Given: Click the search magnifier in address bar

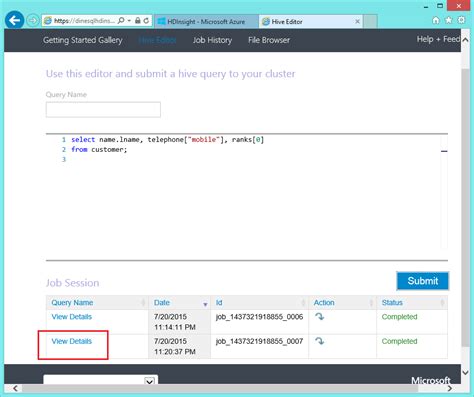Looking at the screenshot, I should pyautogui.click(x=121, y=21).
